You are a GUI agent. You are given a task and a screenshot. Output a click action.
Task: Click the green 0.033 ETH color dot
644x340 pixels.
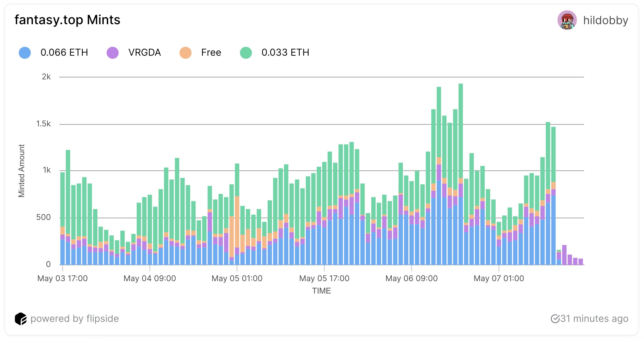246,53
